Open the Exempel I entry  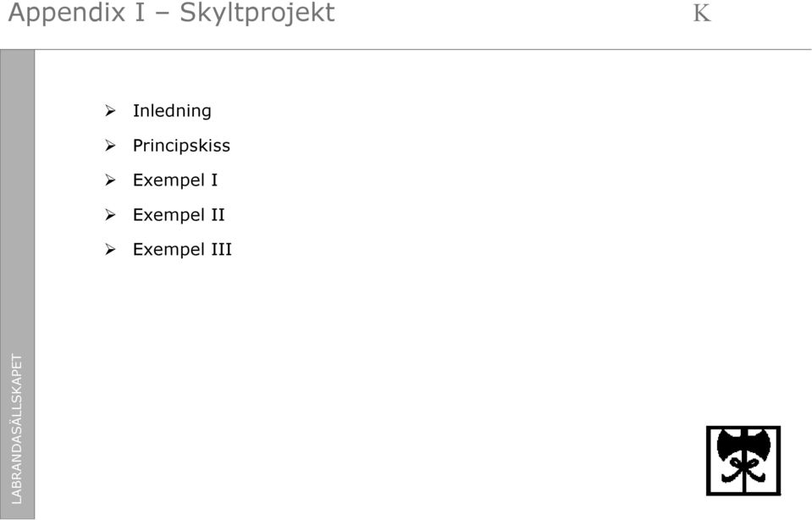click(175, 180)
